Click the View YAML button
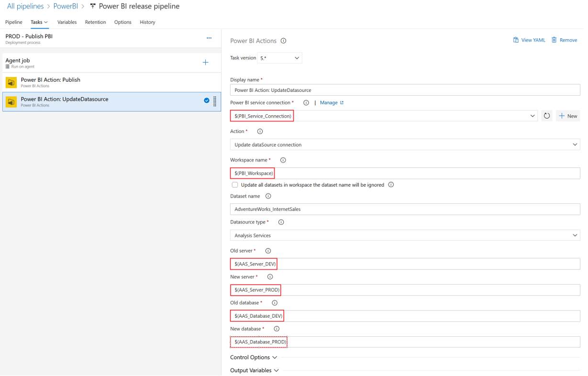588x376 pixels. (x=529, y=40)
